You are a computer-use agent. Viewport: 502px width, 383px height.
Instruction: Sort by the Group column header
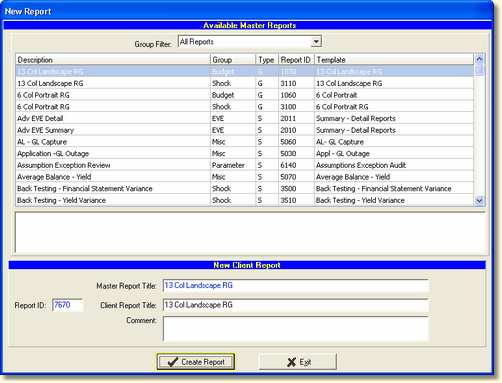pyautogui.click(x=233, y=60)
